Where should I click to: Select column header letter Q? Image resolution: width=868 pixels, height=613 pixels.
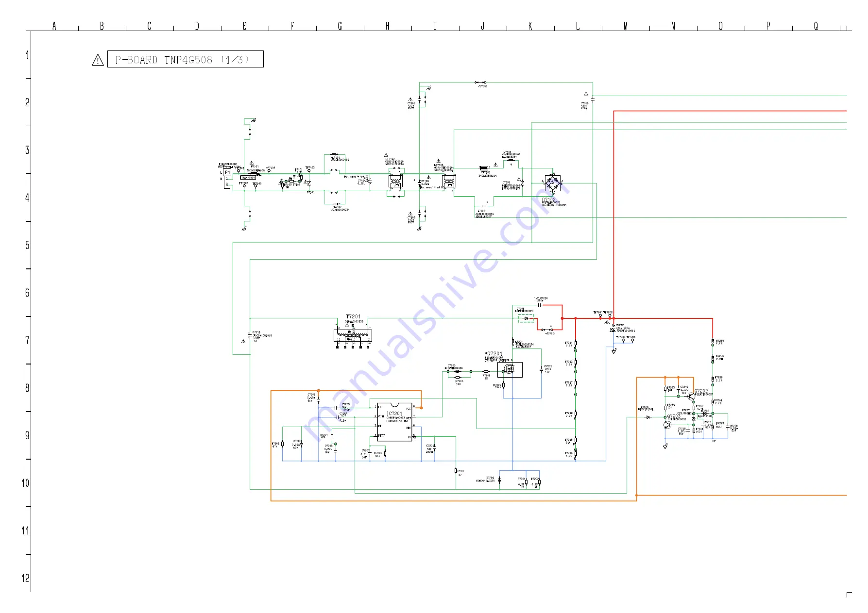coord(816,26)
